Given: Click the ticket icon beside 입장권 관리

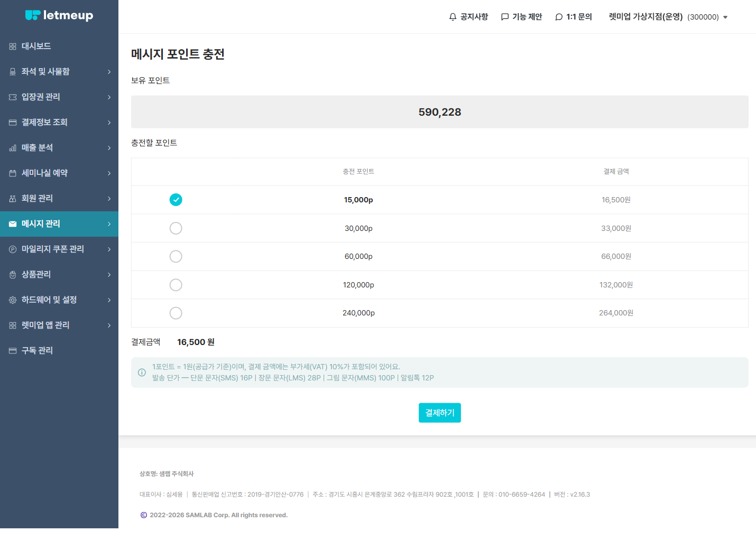Looking at the screenshot, I should 13,97.
